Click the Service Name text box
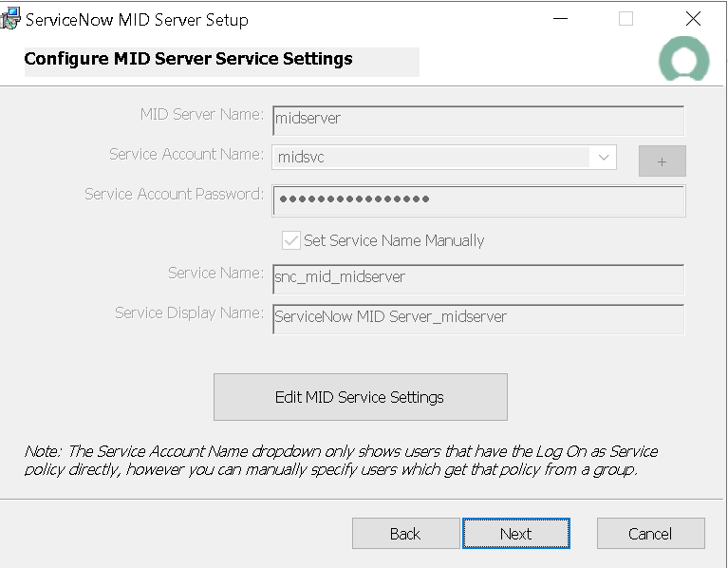Image resolution: width=728 pixels, height=568 pixels. (477, 278)
